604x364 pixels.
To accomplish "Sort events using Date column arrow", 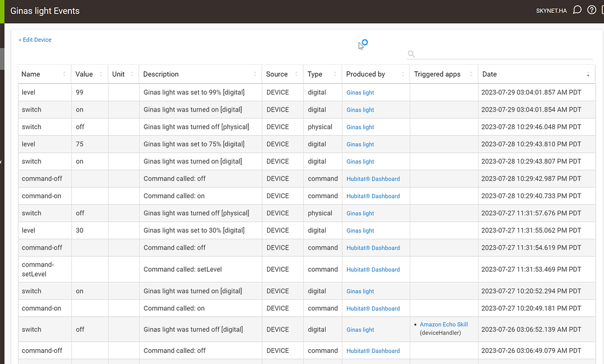I will (x=587, y=74).
